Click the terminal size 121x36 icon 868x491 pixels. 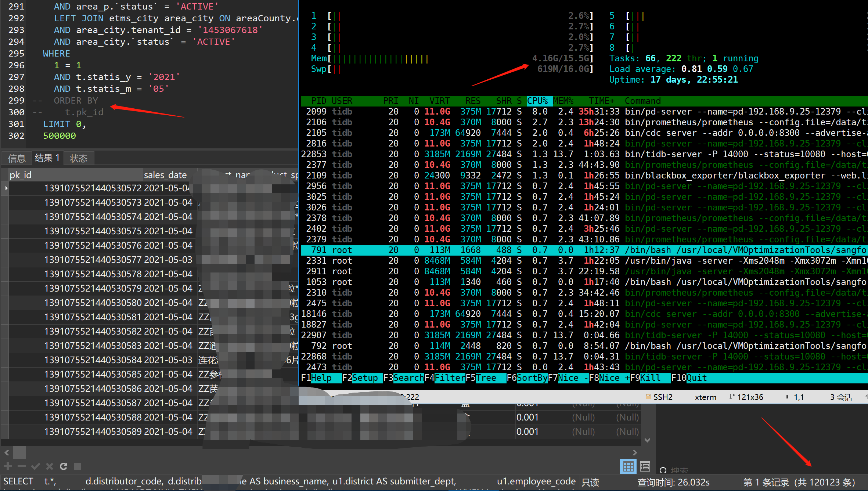click(732, 397)
